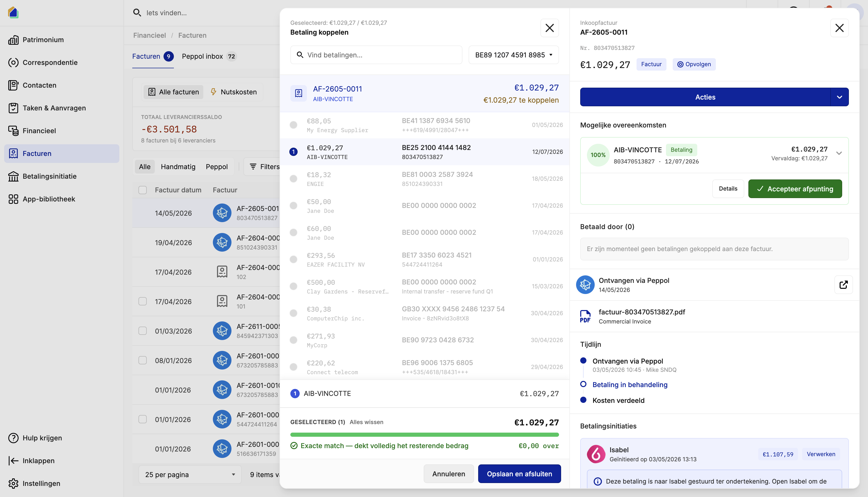Switch to the Facturen tab
Image resolution: width=868 pixels, height=497 pixels.
(153, 56)
